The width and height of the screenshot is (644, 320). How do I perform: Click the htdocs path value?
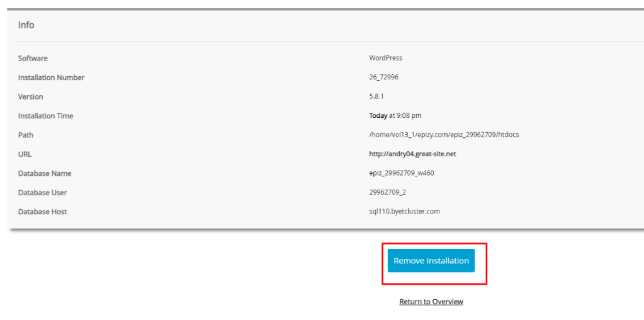(444, 135)
